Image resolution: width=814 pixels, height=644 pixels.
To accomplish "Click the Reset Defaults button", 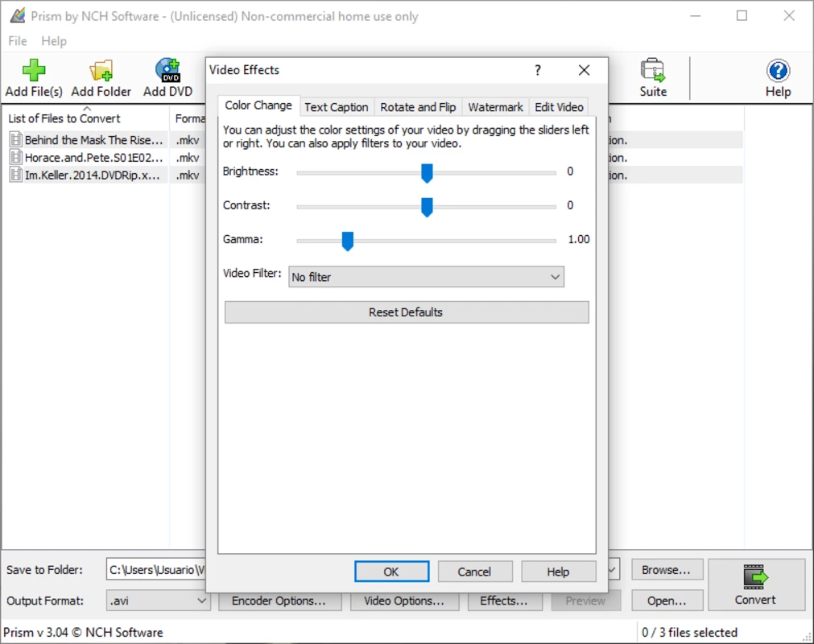I will tap(407, 312).
